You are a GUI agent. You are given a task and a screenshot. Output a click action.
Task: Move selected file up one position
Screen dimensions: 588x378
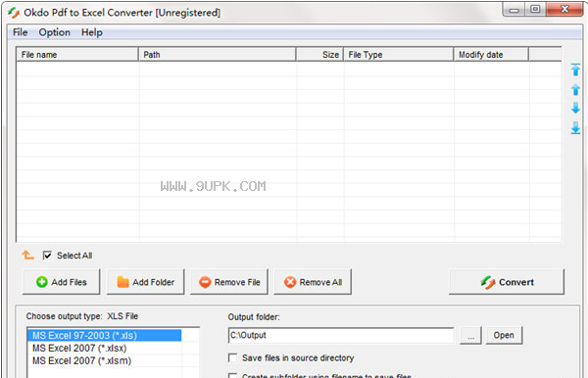point(575,89)
